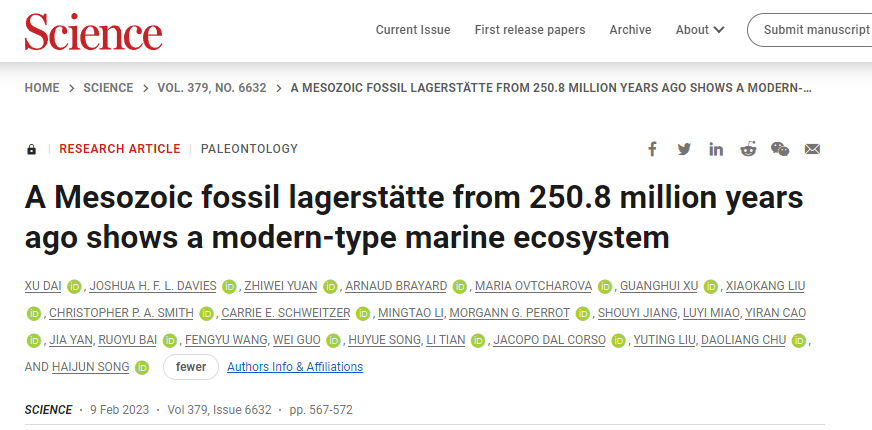
Task: Collapse author list with fewer button
Action: pyautogui.click(x=190, y=367)
